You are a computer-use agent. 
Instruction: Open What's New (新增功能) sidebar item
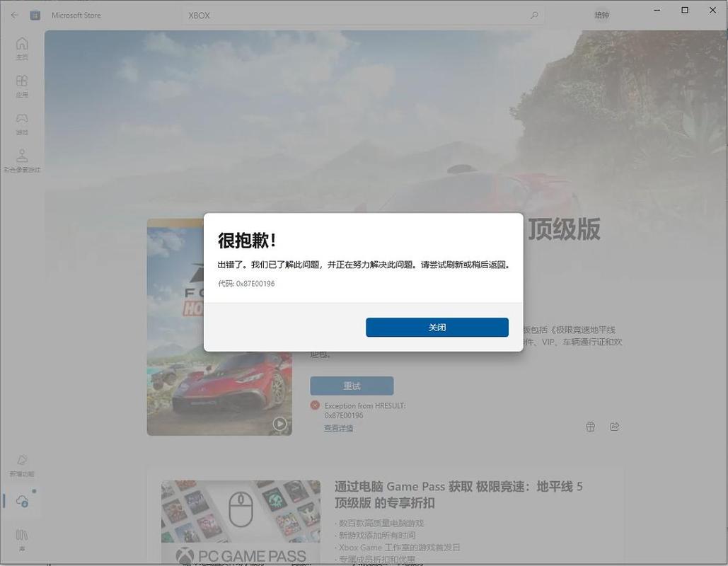click(22, 466)
